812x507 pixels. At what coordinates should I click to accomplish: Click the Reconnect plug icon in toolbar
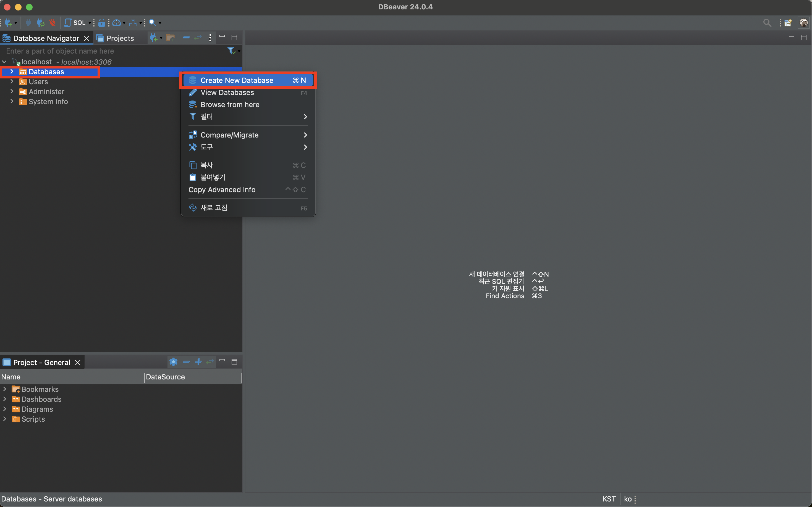click(40, 23)
